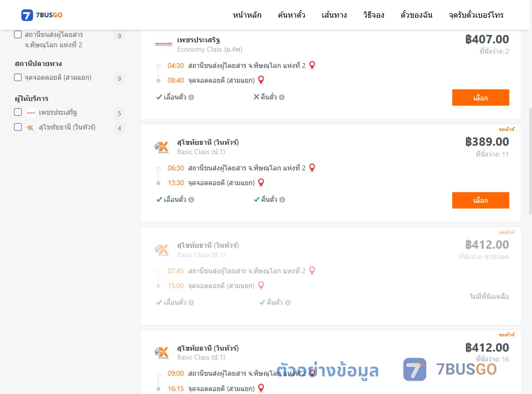532x394 pixels.
Task: Click the ฿407.00 price
Action: 487,39
